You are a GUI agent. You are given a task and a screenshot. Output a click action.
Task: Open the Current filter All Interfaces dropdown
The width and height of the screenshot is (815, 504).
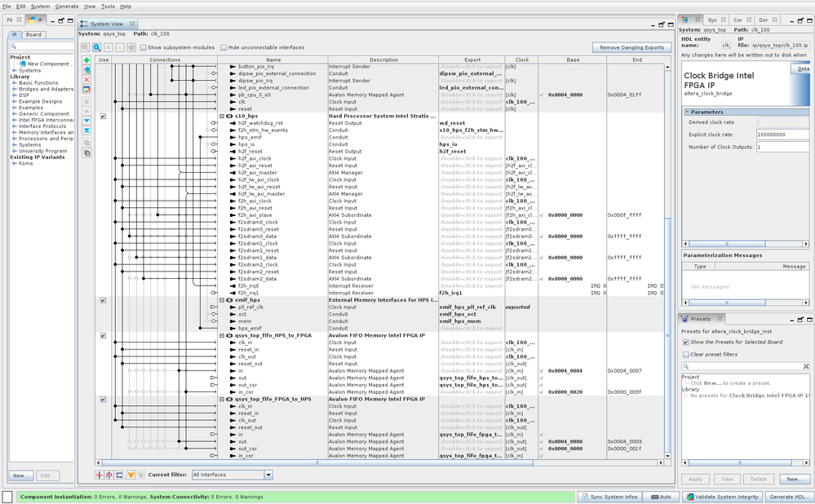(x=268, y=475)
